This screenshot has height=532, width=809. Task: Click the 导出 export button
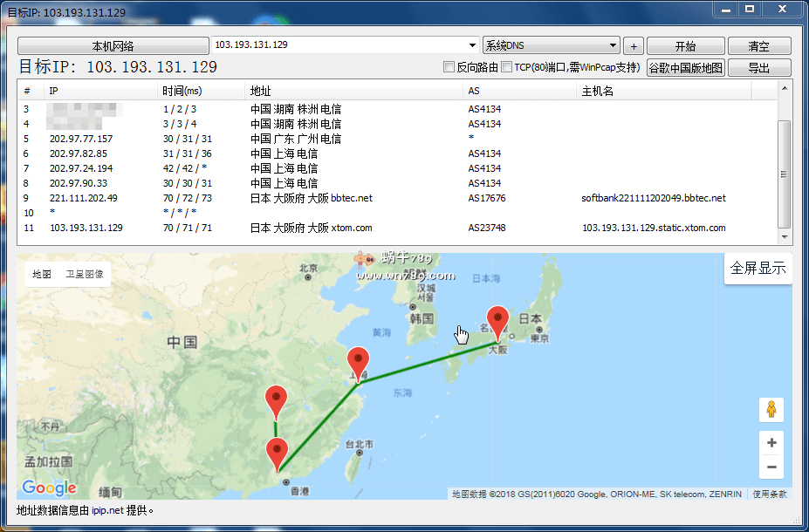tap(758, 68)
